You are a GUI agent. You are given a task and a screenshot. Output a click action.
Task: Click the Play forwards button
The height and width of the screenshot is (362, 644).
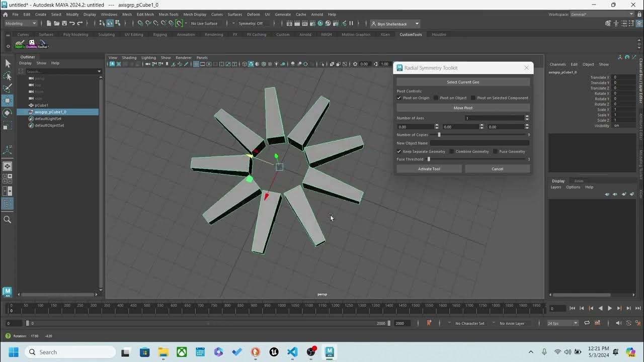[x=610, y=308]
